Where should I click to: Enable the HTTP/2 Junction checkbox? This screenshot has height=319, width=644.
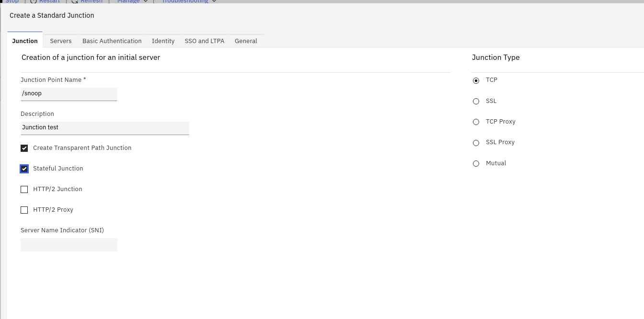coord(24,189)
